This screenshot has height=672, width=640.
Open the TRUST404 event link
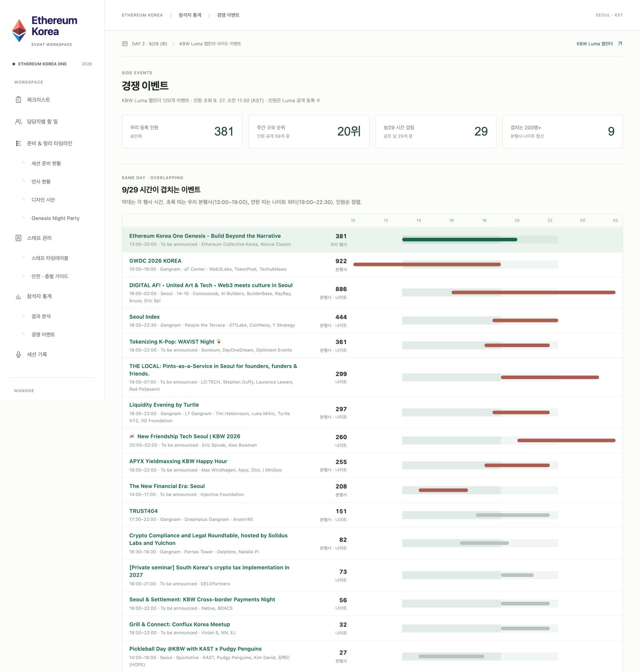click(x=143, y=511)
